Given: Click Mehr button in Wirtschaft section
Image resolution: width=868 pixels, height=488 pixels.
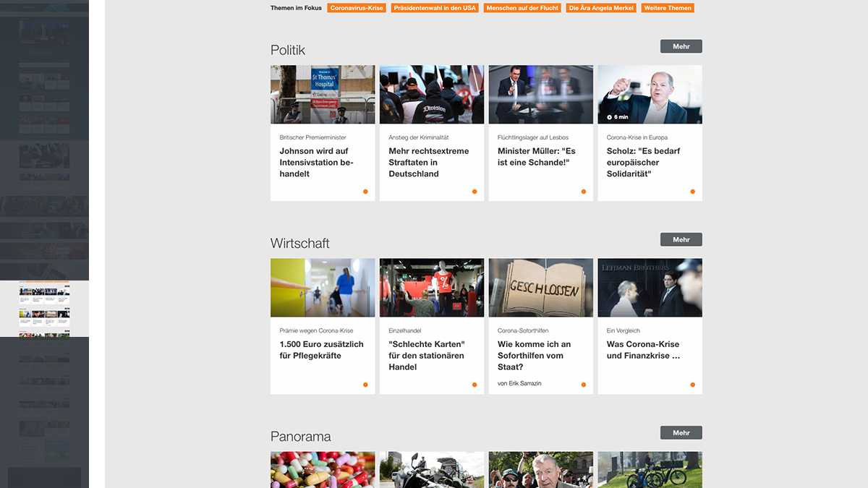Looking at the screenshot, I should click(x=681, y=239).
